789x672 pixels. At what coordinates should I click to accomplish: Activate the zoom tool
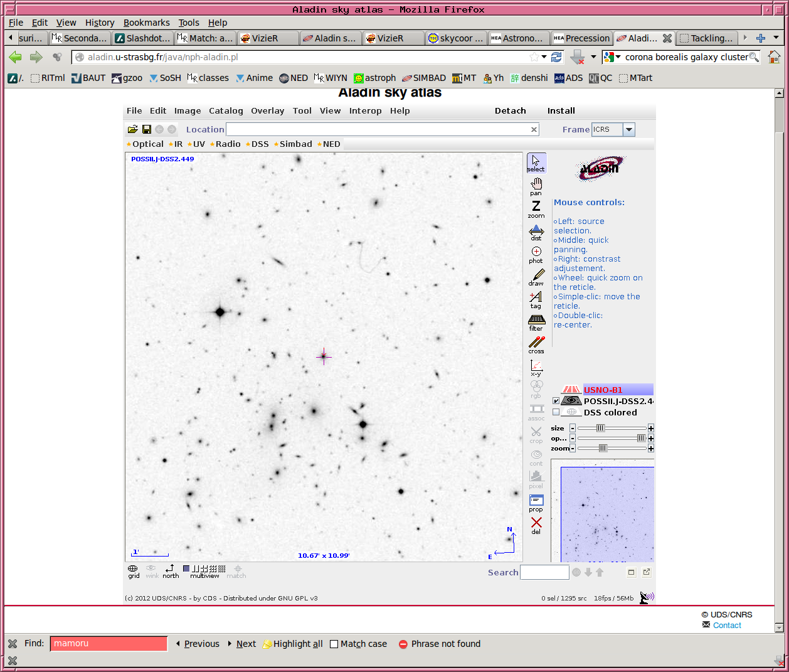point(536,208)
